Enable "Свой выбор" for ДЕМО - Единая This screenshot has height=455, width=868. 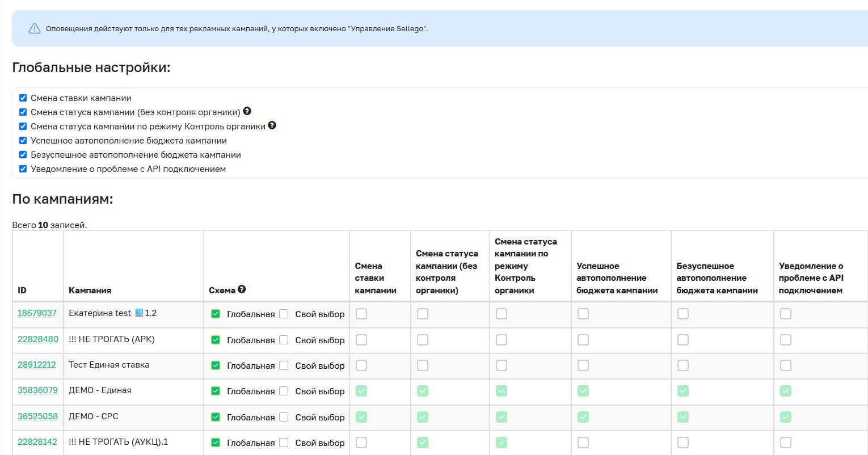pyautogui.click(x=284, y=391)
